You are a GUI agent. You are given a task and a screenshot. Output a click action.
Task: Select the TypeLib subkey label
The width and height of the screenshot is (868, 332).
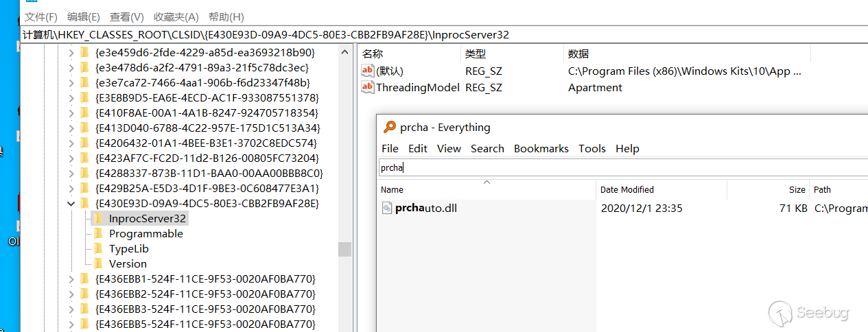[129, 248]
